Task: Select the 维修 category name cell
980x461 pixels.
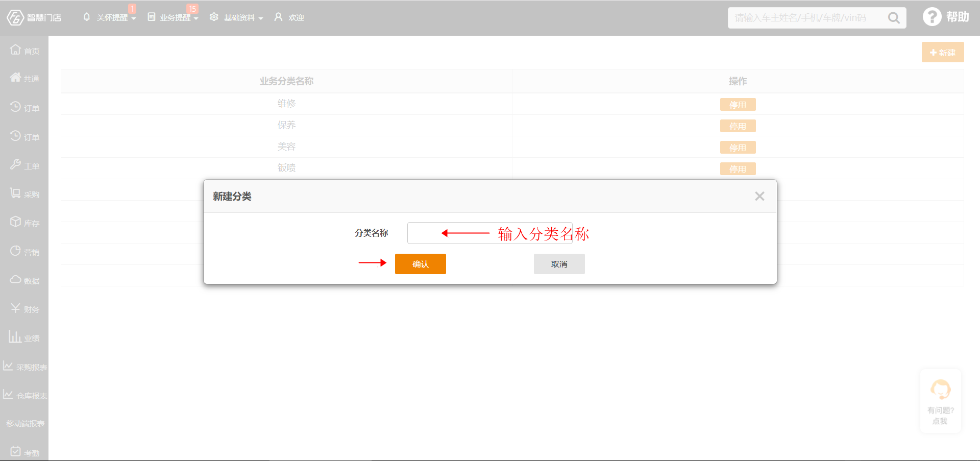Action: (x=286, y=104)
